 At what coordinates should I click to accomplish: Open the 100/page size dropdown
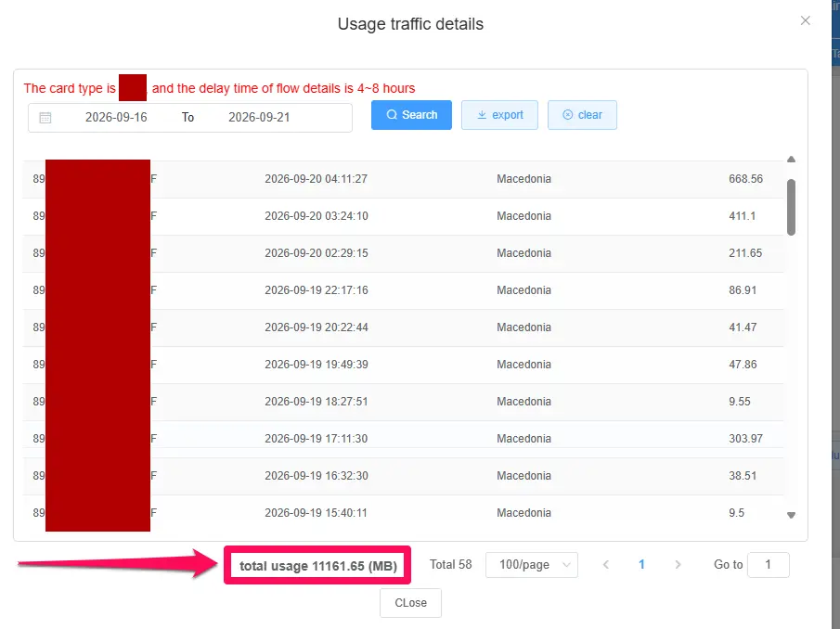click(532, 565)
